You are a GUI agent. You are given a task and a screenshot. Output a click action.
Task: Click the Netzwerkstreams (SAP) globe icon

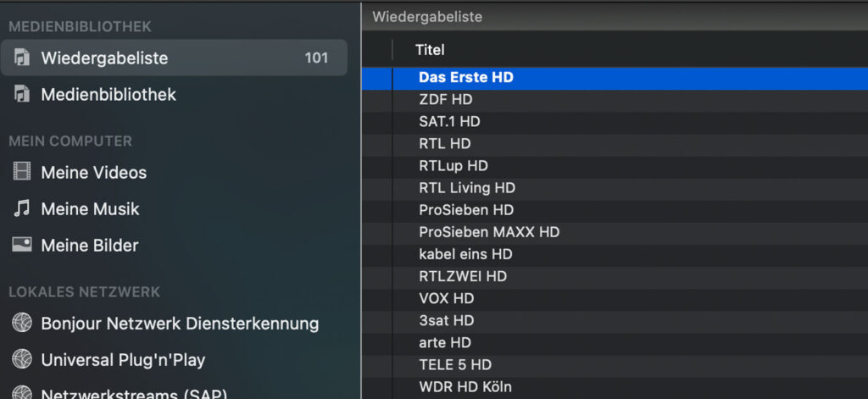(22, 393)
